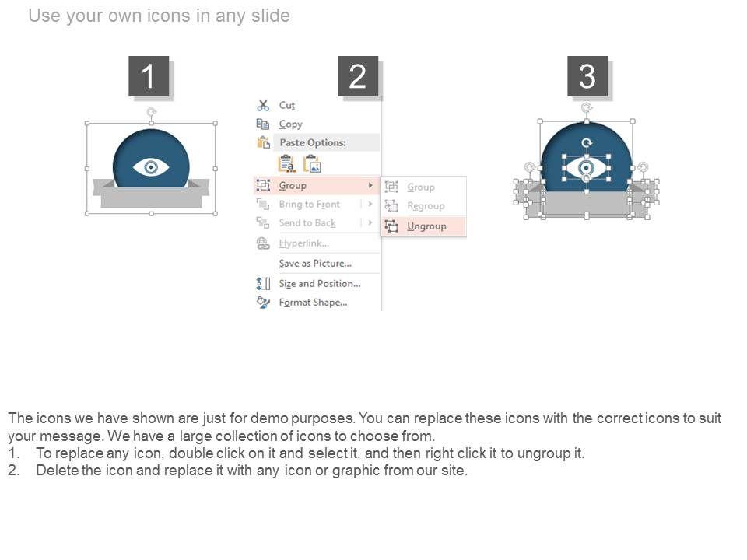The image size is (747, 560).
Task: Expand the Group submenu arrow
Action: click(370, 185)
